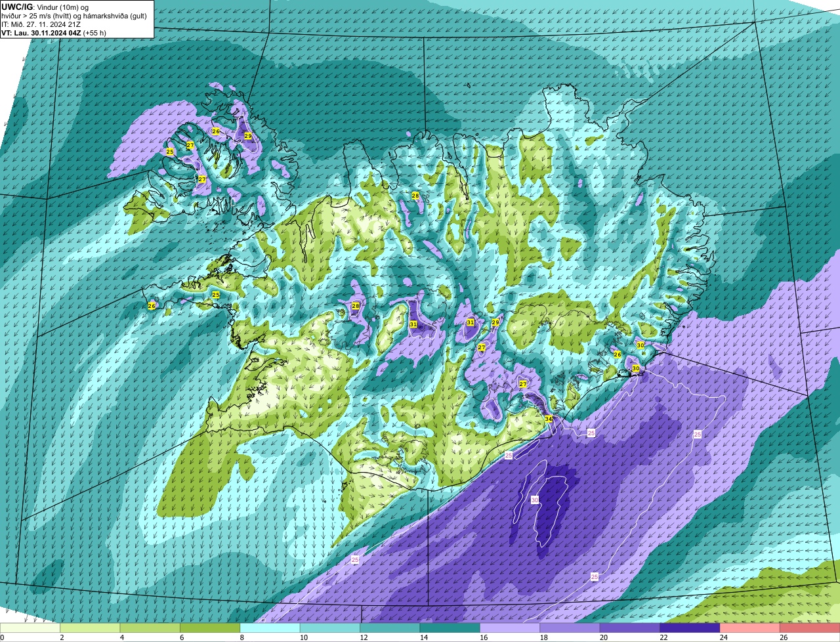Click the '0' label on the legend scale
840x642 pixels.
point(2,637)
